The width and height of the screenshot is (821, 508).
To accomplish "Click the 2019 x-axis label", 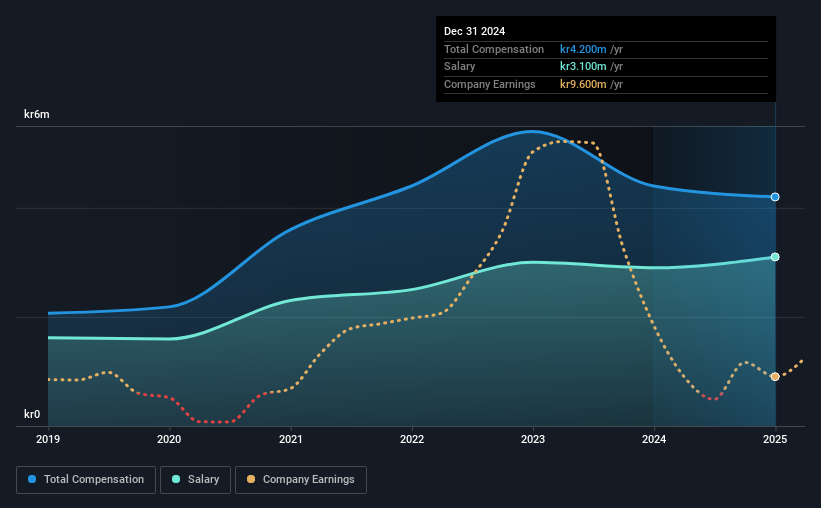I will point(48,439).
